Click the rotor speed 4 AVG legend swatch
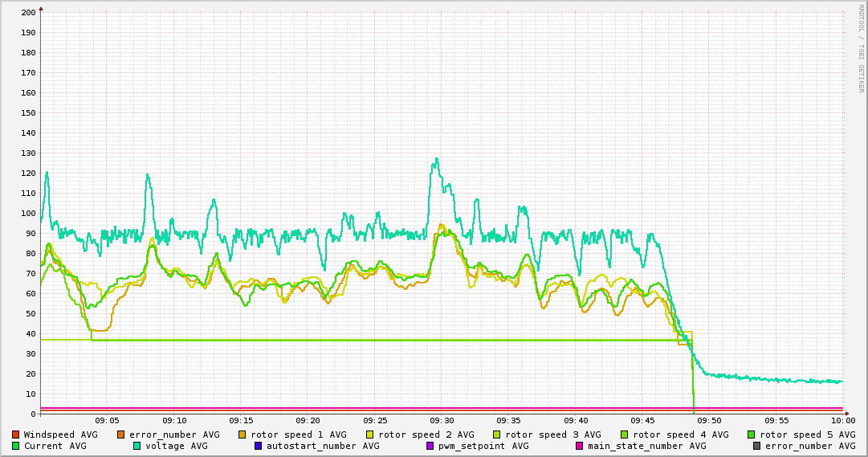The height and width of the screenshot is (457, 868). [x=625, y=435]
